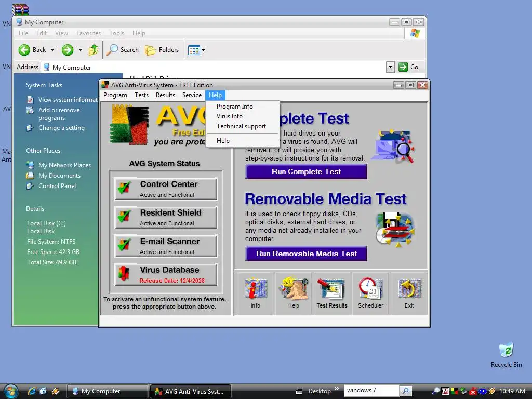Click Local Disk (C:) details text

tap(46, 223)
